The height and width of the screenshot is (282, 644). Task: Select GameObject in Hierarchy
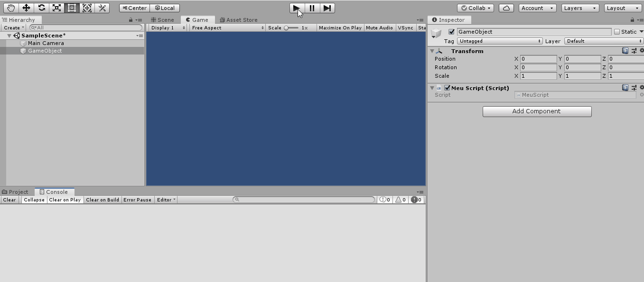(45, 51)
